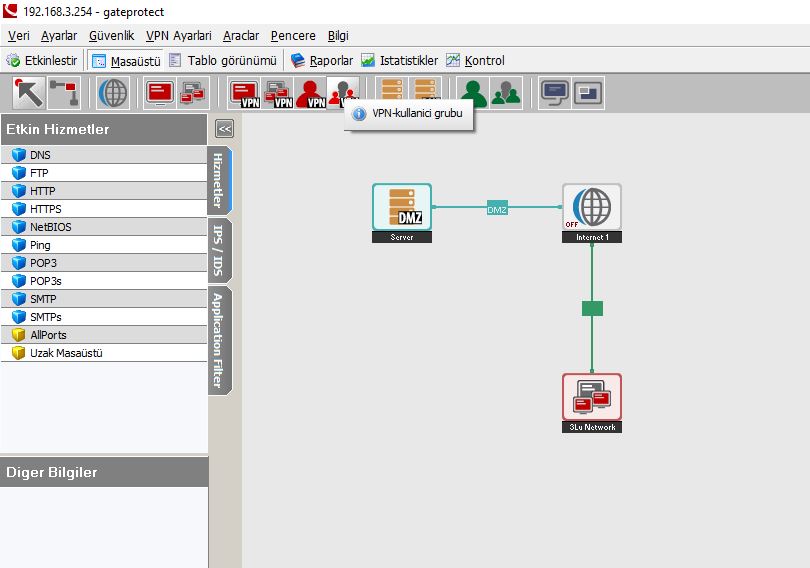The height and width of the screenshot is (568, 810).
Task: Select the connection tool icon
Action: (x=63, y=94)
